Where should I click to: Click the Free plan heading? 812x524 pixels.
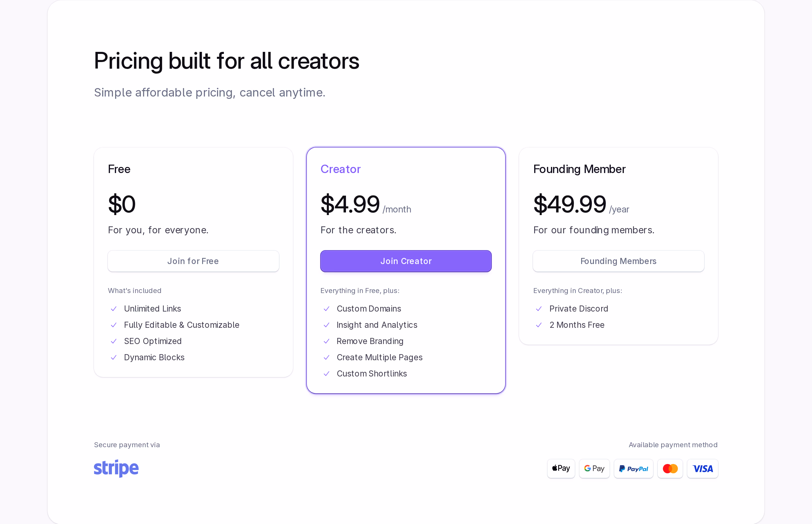[119, 169]
